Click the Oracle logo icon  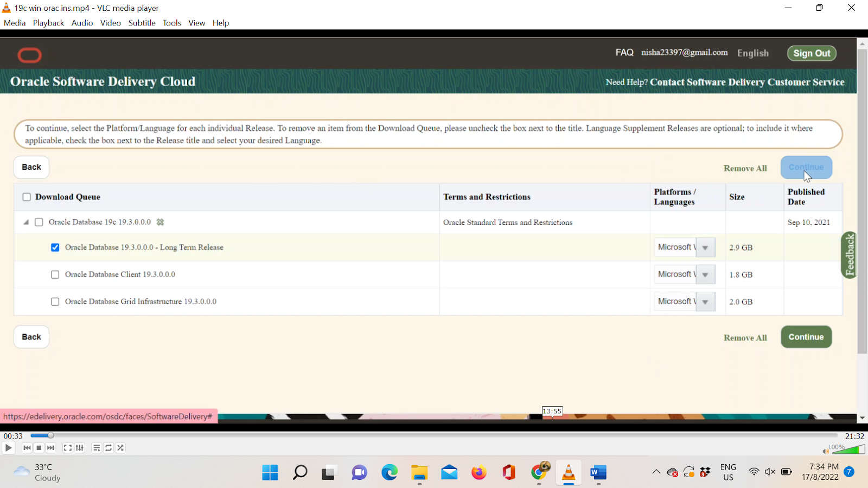point(29,55)
